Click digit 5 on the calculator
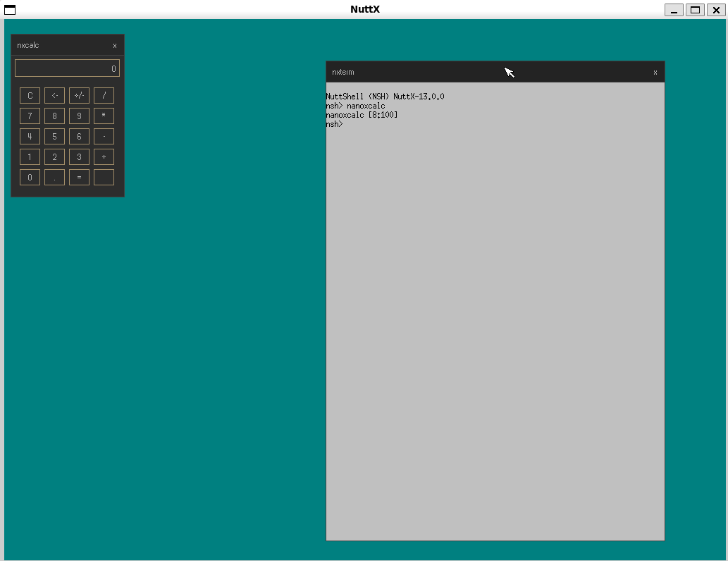 click(x=54, y=137)
